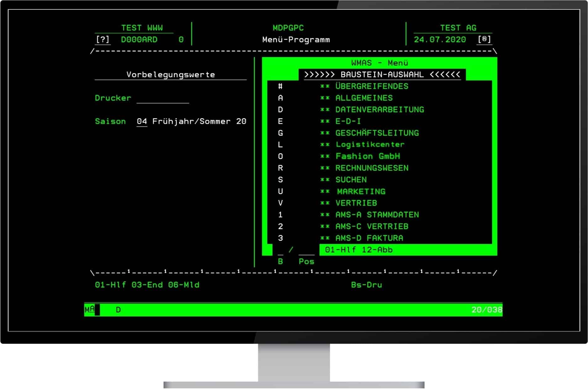Screen dimensions: 588x390
Task: Click the user ID D000ARD
Action: (x=139, y=40)
